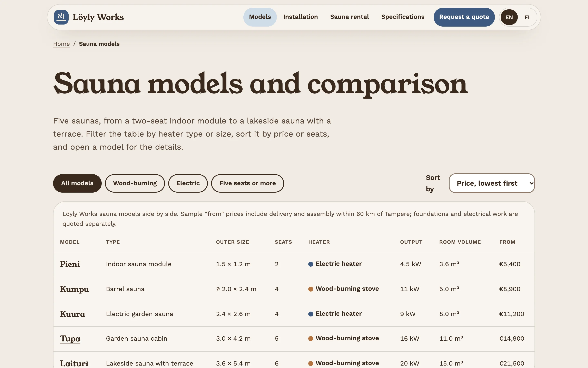588x368 pixels.
Task: Click the SEATS column header
Action: (283, 242)
